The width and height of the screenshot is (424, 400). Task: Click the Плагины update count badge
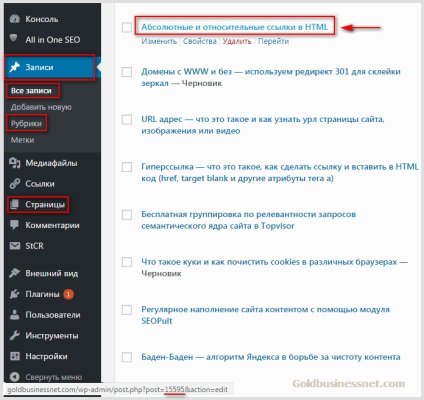click(x=69, y=294)
